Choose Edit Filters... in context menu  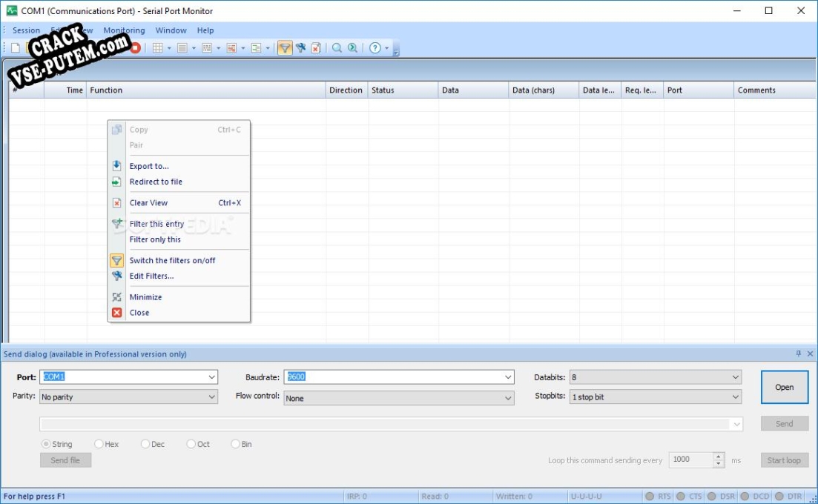(179, 276)
